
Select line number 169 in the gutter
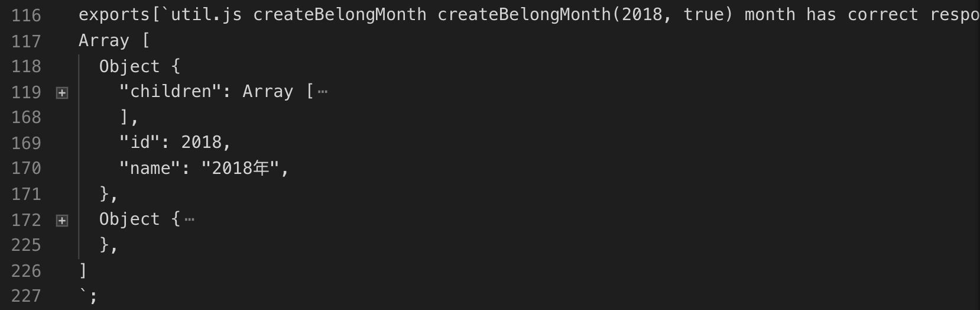click(26, 143)
